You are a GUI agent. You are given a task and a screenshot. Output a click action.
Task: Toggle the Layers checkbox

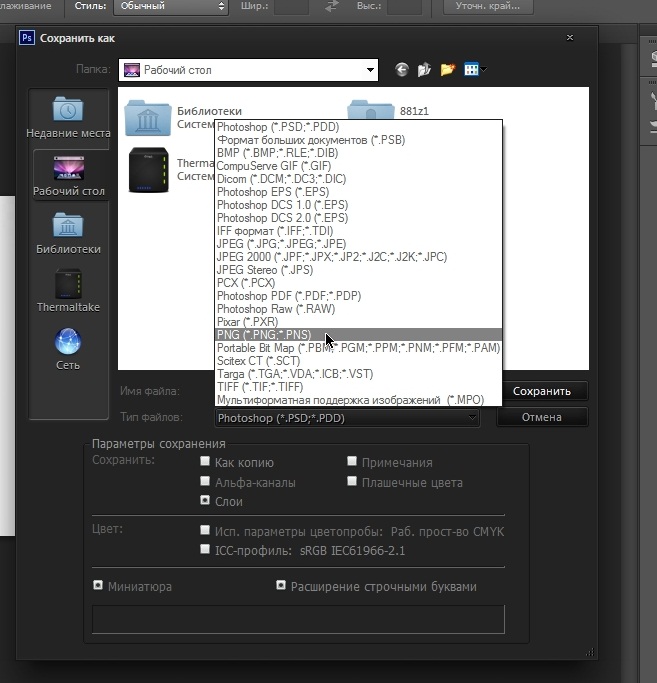pos(205,501)
